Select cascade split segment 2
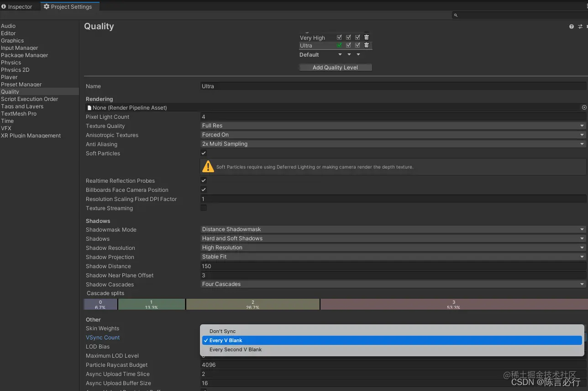The width and height of the screenshot is (588, 391). (x=253, y=304)
